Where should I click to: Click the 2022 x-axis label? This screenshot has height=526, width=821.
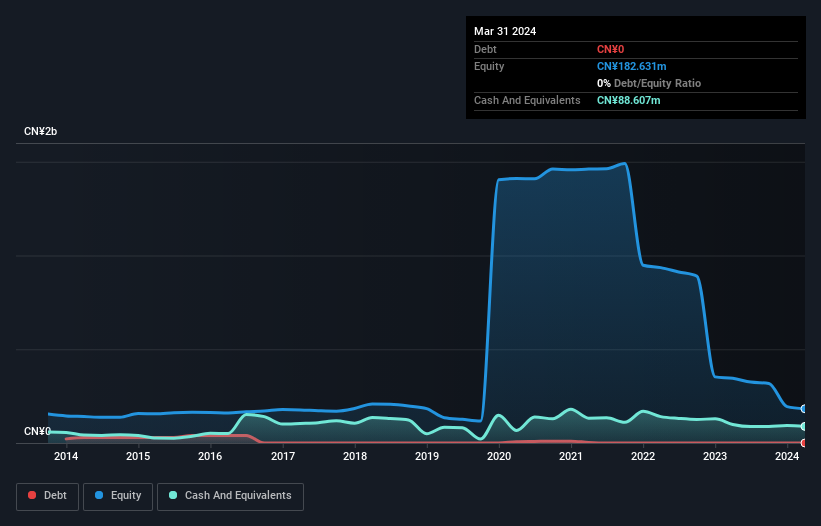(643, 456)
